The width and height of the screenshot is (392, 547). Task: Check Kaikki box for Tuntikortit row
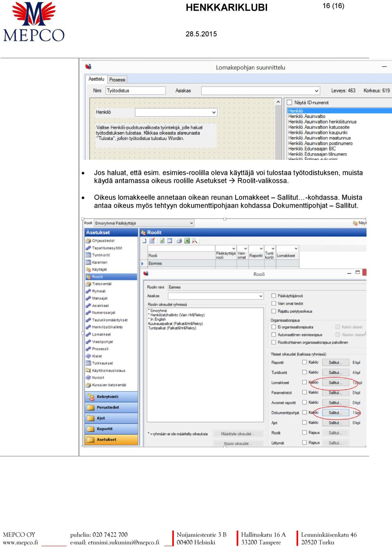[x=305, y=372]
